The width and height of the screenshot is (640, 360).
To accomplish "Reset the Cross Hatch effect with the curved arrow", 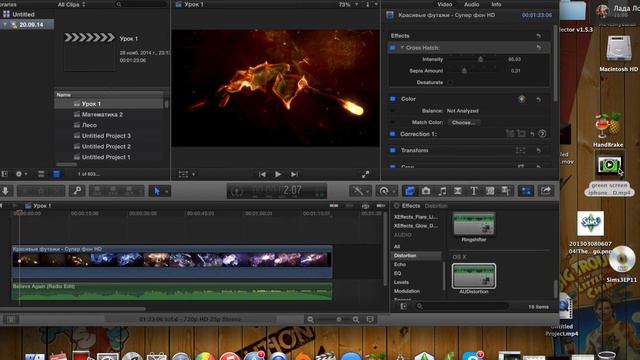I will pyautogui.click(x=538, y=48).
